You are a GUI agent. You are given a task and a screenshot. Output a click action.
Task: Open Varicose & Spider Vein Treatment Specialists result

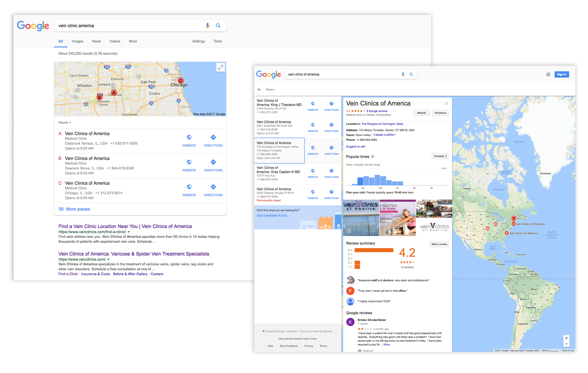pos(134,254)
